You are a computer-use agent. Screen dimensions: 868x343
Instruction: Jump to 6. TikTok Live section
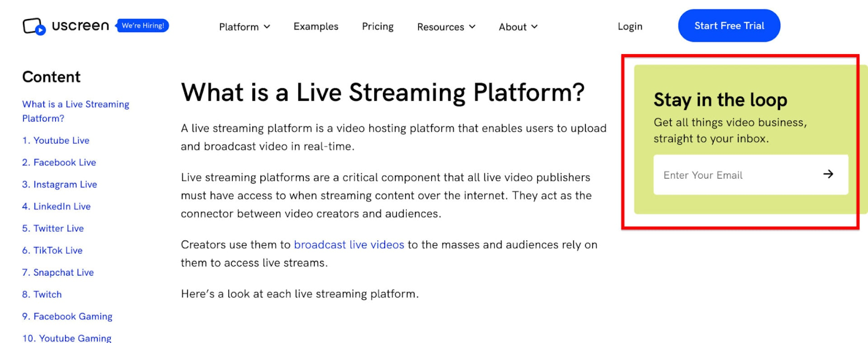53,250
